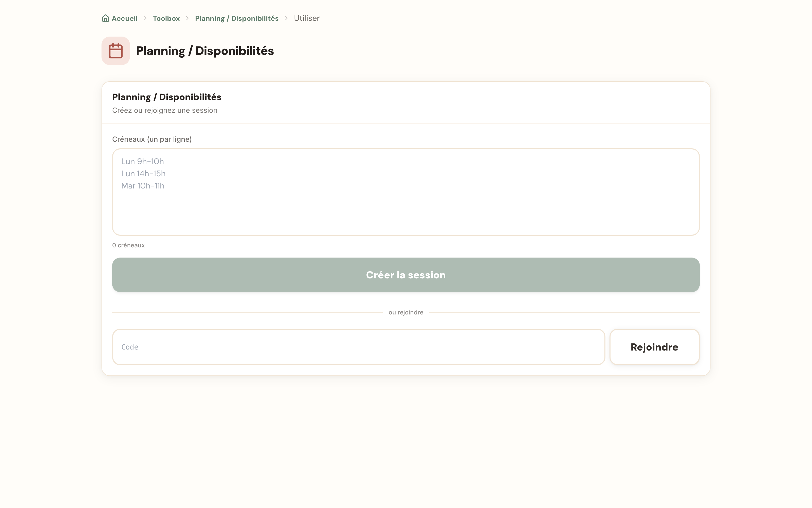Click the red calendar icon
This screenshot has width=812, height=508.
click(x=116, y=51)
